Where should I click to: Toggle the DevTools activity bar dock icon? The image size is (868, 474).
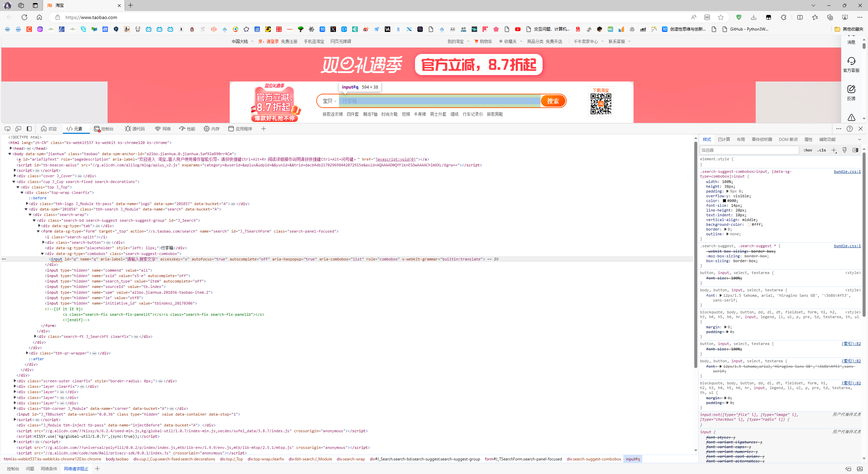[x=29, y=129]
